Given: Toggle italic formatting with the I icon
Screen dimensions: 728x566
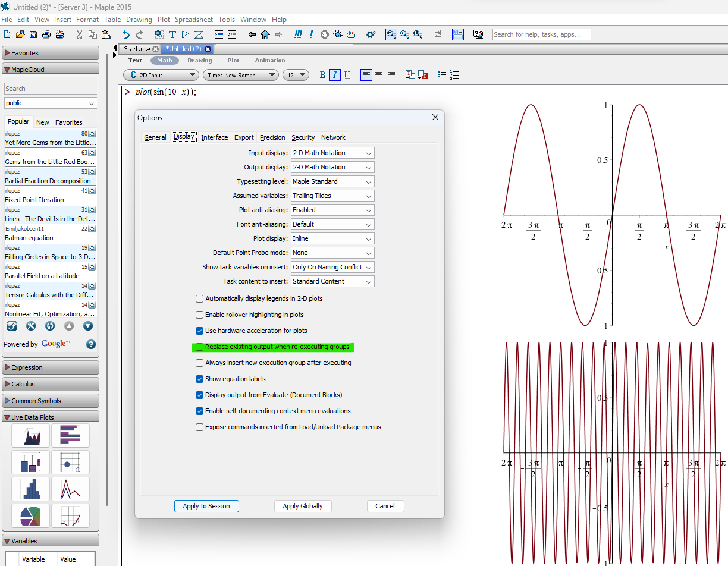Looking at the screenshot, I should click(335, 75).
